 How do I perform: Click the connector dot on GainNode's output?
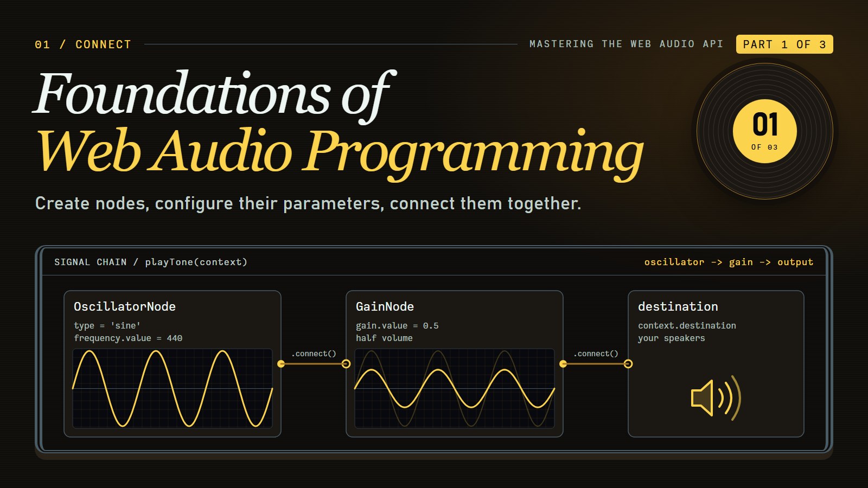(563, 364)
